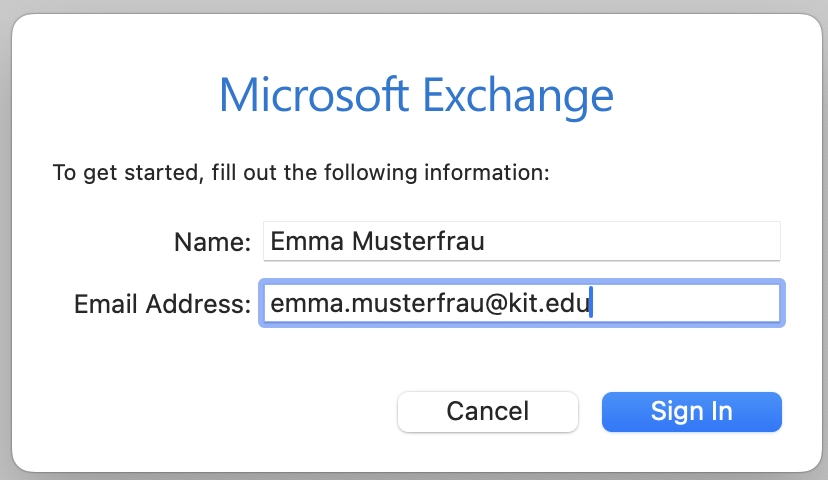Viewport: 828px width, 480px height.
Task: Click empty dialog area left of Cancel
Action: [200, 411]
